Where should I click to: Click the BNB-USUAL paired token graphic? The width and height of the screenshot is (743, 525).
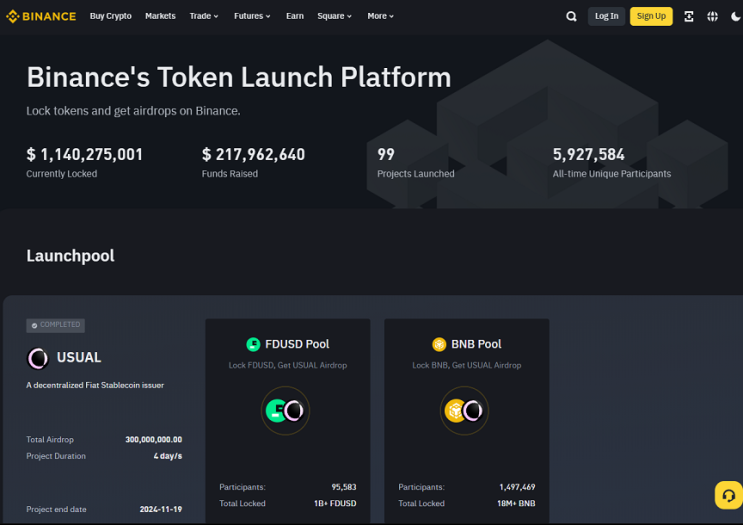click(x=464, y=411)
